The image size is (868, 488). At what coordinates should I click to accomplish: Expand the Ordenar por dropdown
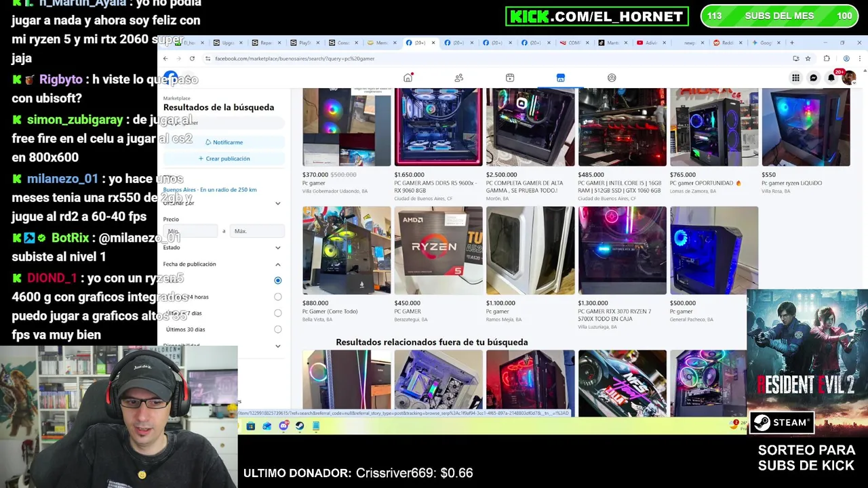point(277,203)
